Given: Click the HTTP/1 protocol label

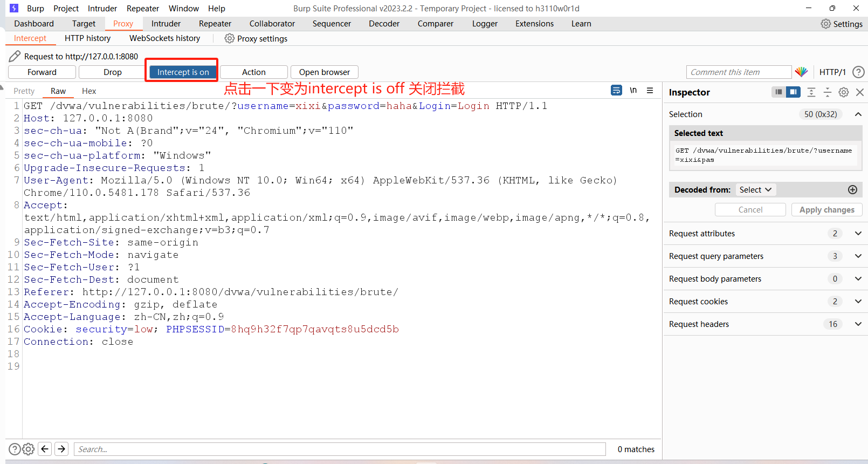Looking at the screenshot, I should pos(832,72).
